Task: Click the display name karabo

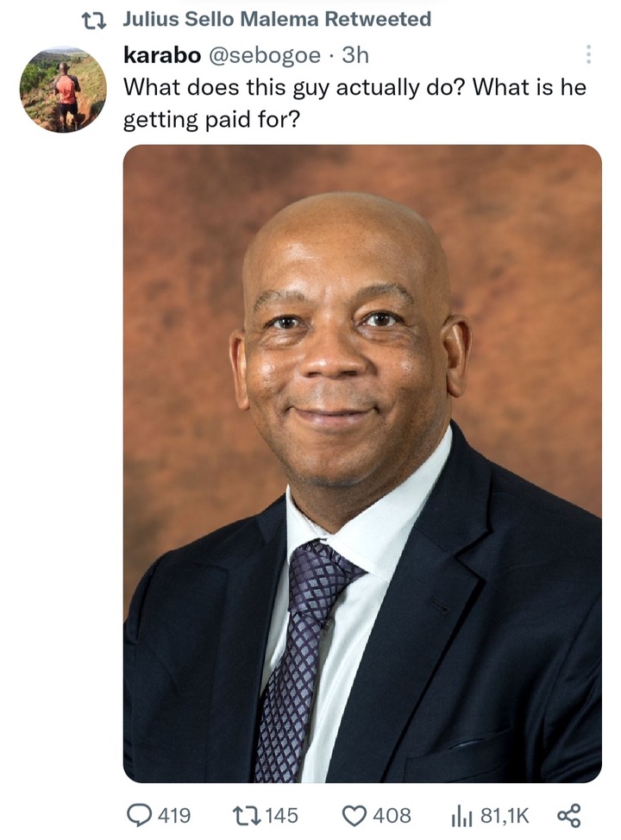Action: [162, 54]
